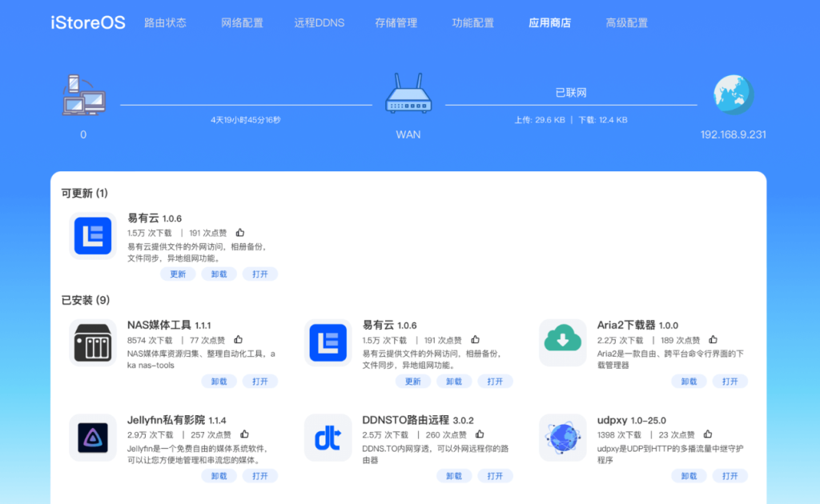Update 易有云 with the 更新 button

coord(178,274)
